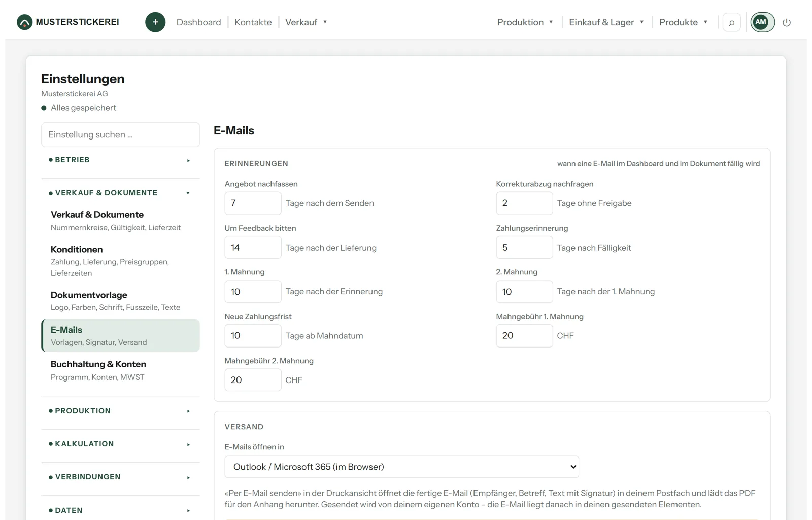Click the green plus button

(x=155, y=22)
